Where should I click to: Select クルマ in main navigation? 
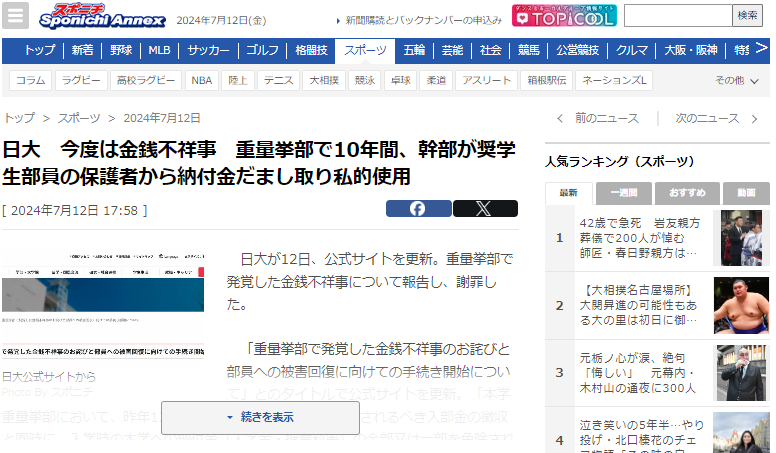632,50
